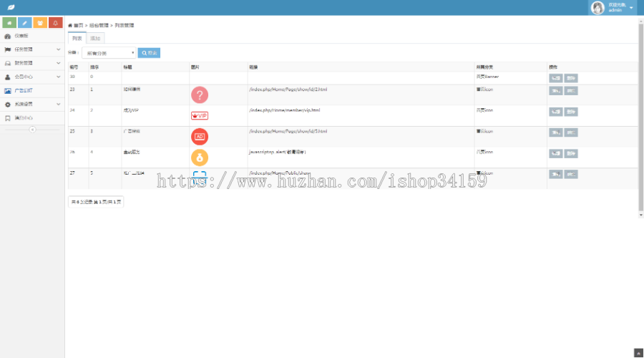
Task: Click the leaf logo in the header
Action: 11,7
